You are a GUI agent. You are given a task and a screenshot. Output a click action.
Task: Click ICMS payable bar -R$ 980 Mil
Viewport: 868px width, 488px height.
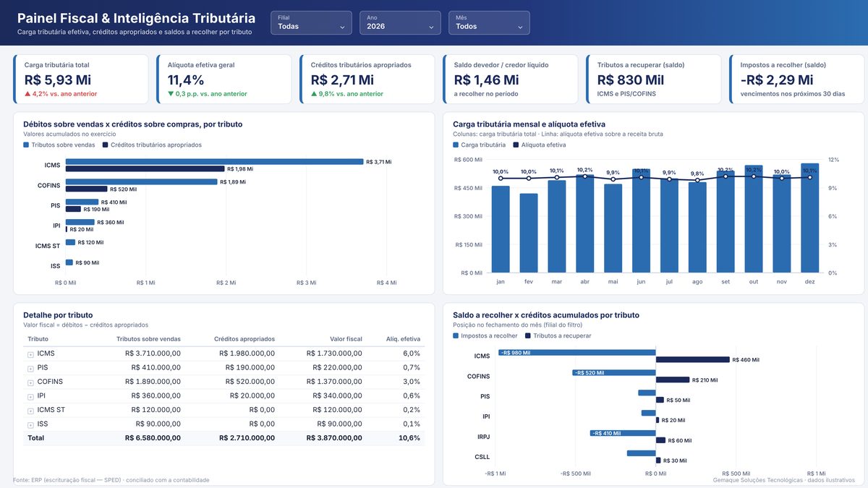(x=577, y=353)
